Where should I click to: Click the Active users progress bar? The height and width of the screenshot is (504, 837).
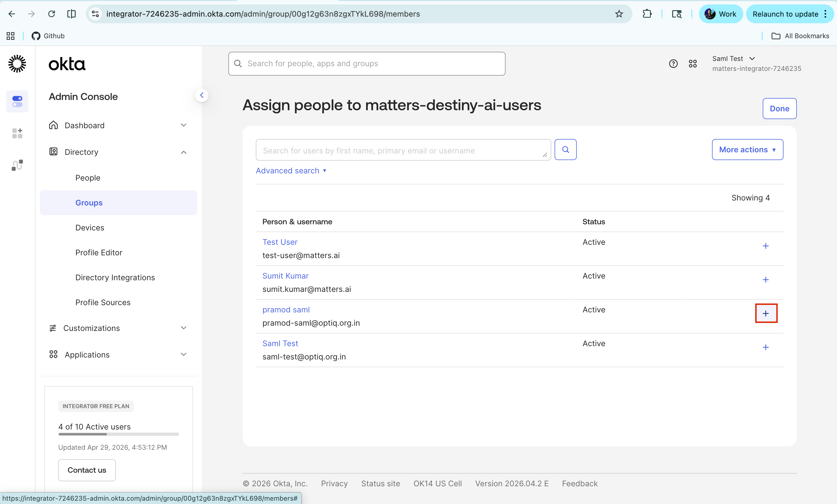point(119,434)
